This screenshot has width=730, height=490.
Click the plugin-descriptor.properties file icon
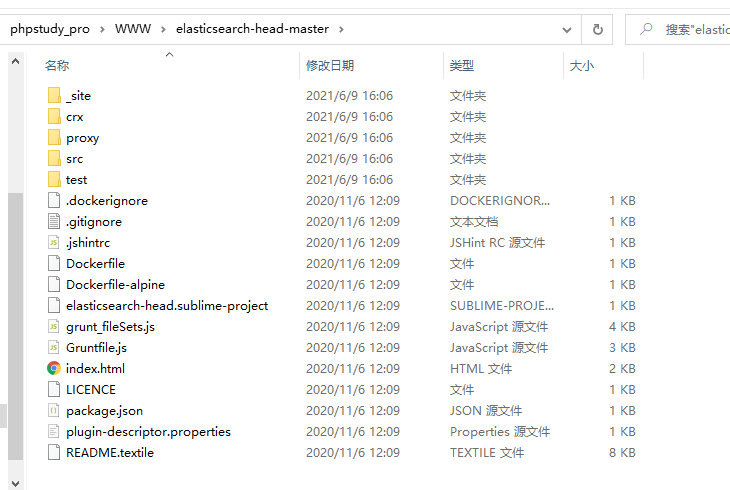(54, 431)
